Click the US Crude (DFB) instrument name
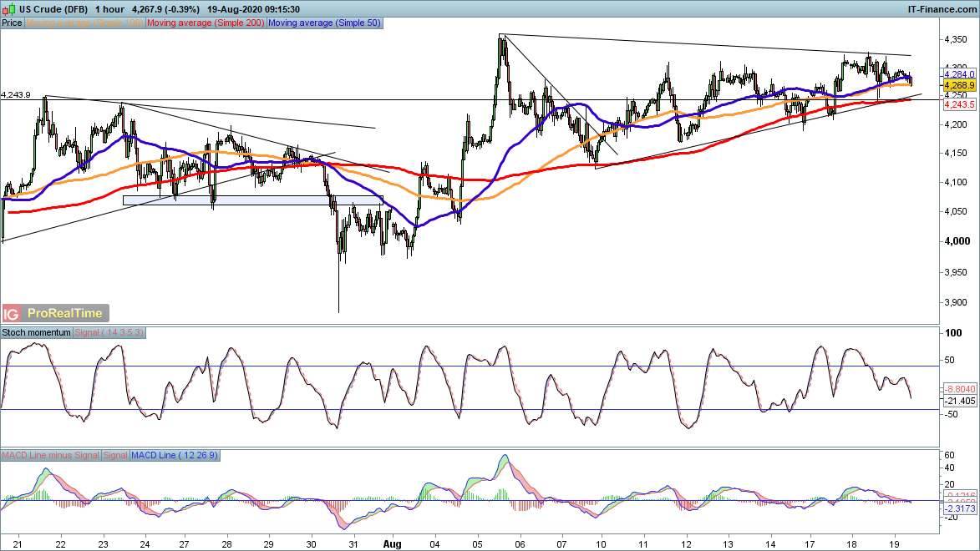The height and width of the screenshot is (551, 980). [52, 8]
